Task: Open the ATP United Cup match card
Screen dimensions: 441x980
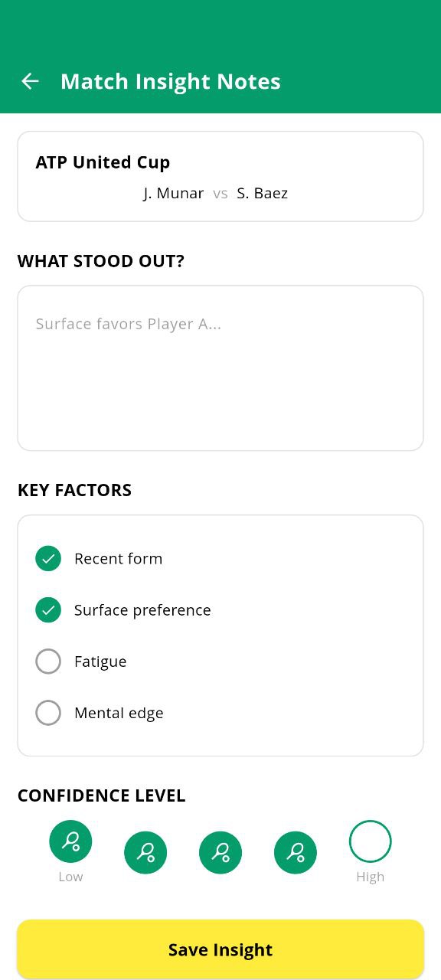Action: tap(220, 175)
